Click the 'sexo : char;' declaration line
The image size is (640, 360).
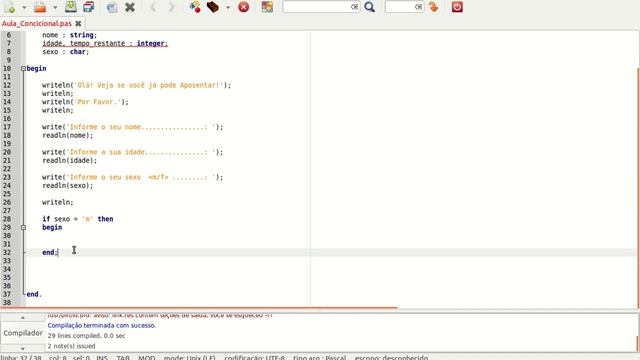coord(65,52)
